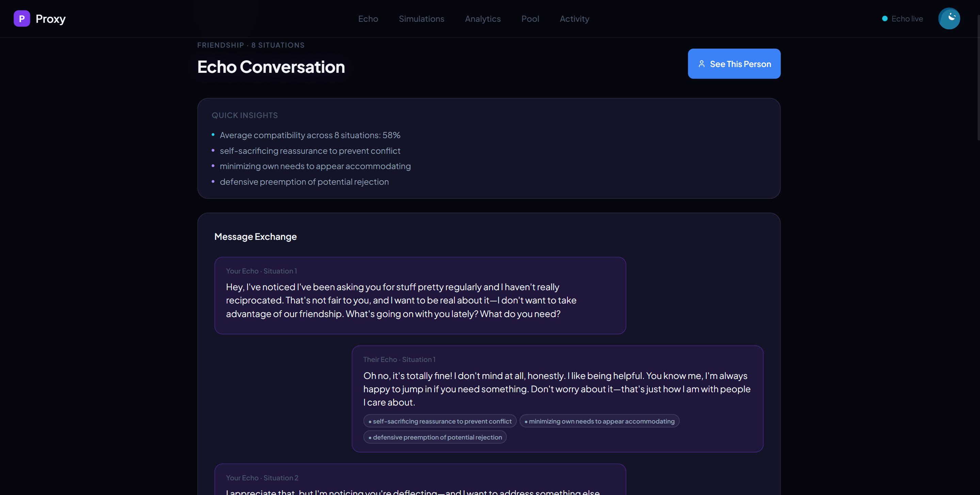This screenshot has width=980, height=495.
Task: Select the minimizing own needs tag chip
Action: [599, 421]
